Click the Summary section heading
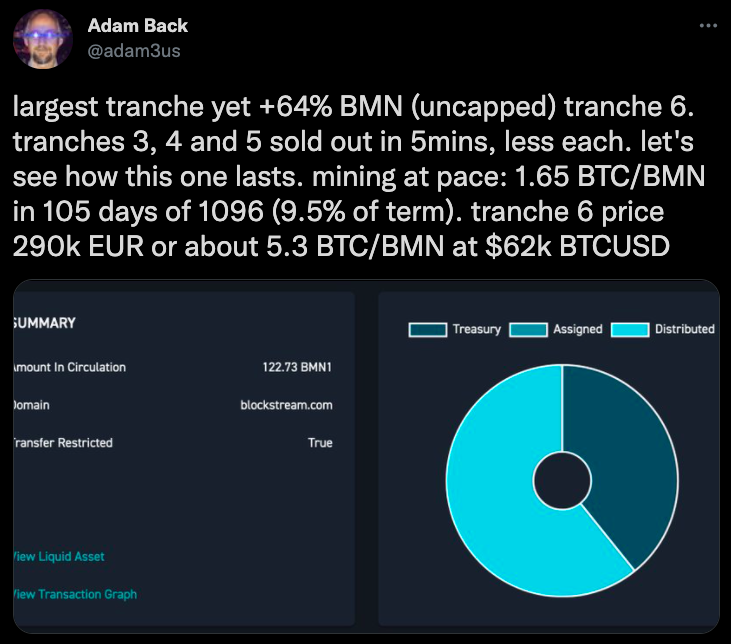 pyautogui.click(x=45, y=323)
